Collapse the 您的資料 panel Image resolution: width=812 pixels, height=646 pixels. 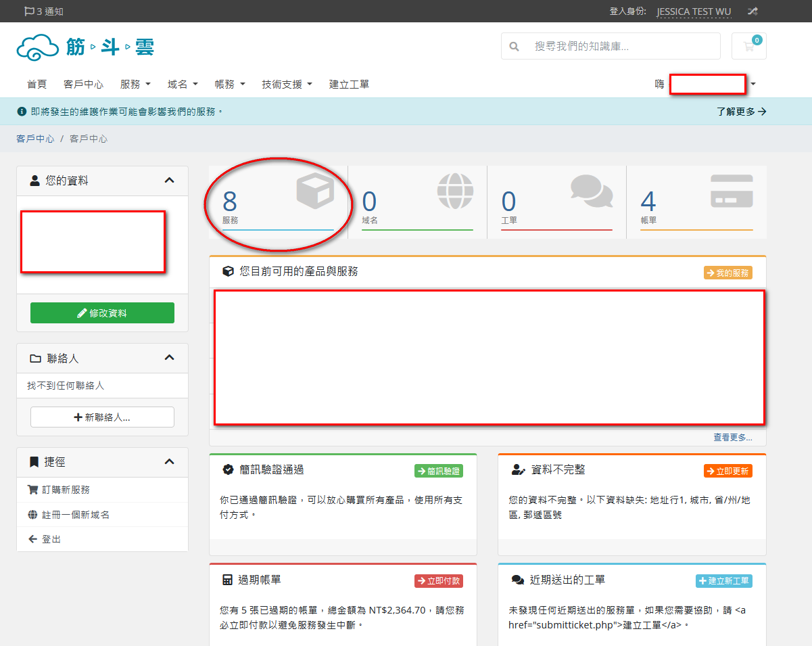[x=169, y=181]
